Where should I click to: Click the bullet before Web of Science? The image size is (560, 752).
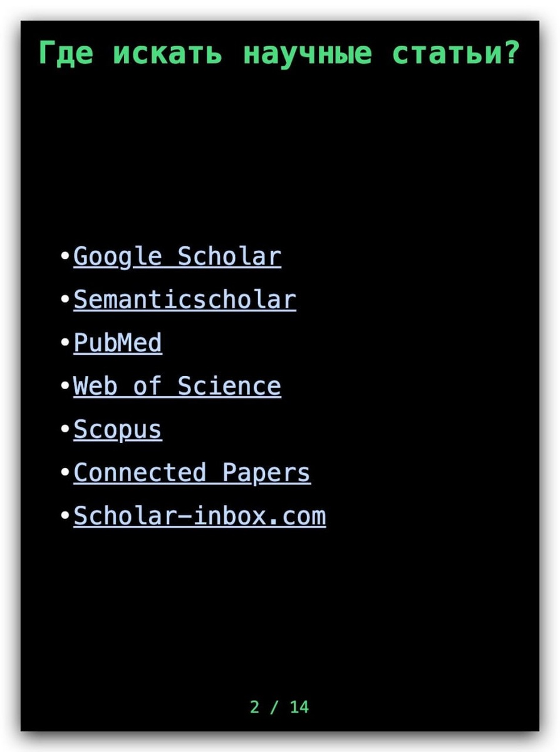(65, 387)
